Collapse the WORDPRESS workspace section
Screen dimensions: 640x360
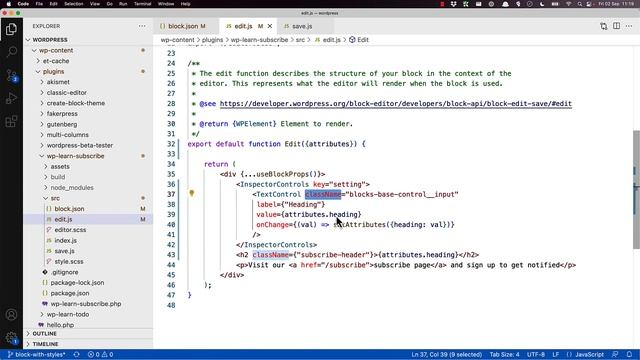tap(88, 40)
